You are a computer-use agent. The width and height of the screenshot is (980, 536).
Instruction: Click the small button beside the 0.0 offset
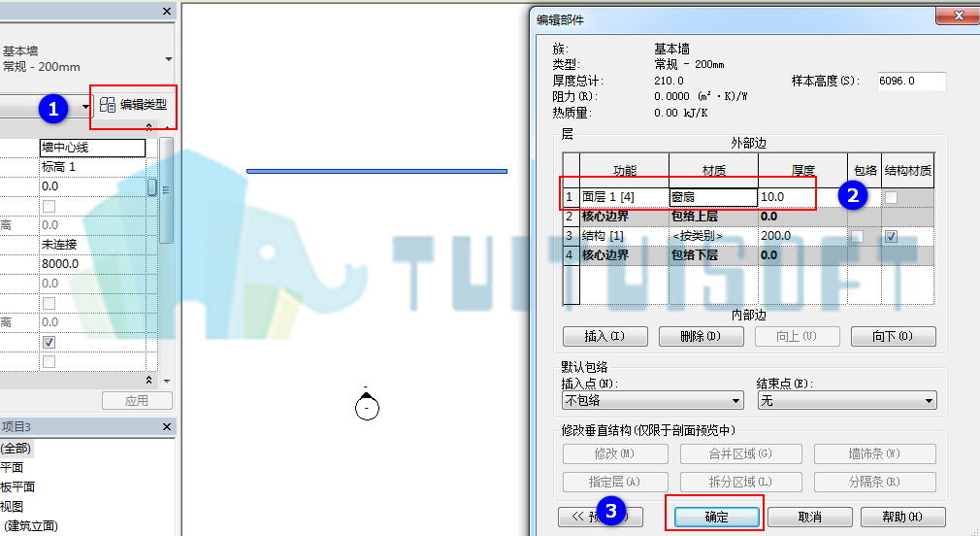tap(152, 187)
